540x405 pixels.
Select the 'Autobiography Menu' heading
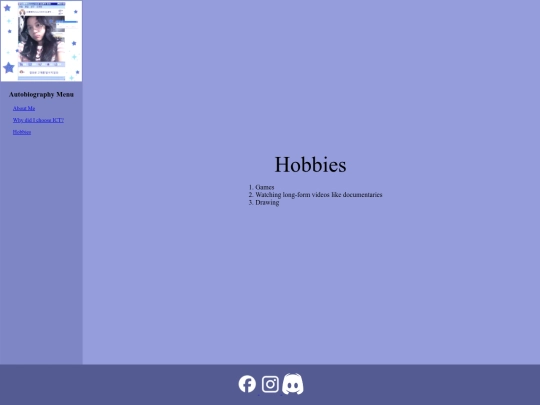(x=41, y=94)
